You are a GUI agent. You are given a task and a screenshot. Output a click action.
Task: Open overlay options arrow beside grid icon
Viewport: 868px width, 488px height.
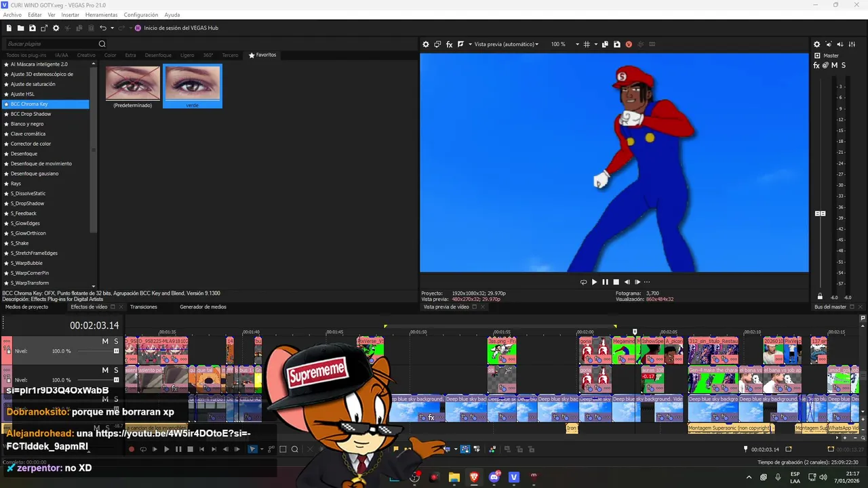click(x=595, y=44)
